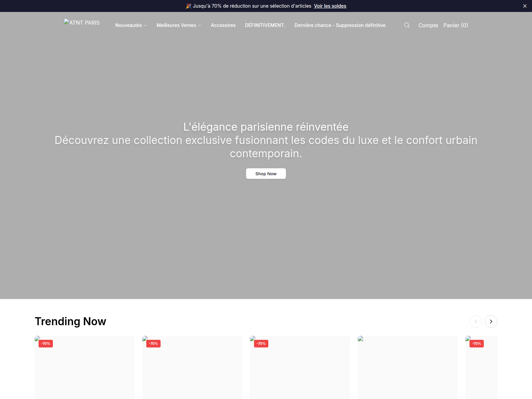
Task: Follow the Voir les soldes link
Action: pos(330,6)
